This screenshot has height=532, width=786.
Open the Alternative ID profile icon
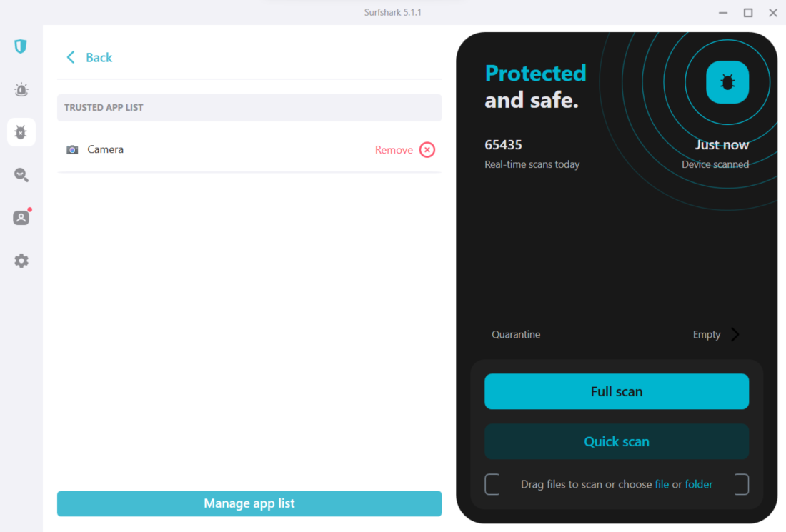point(21,218)
